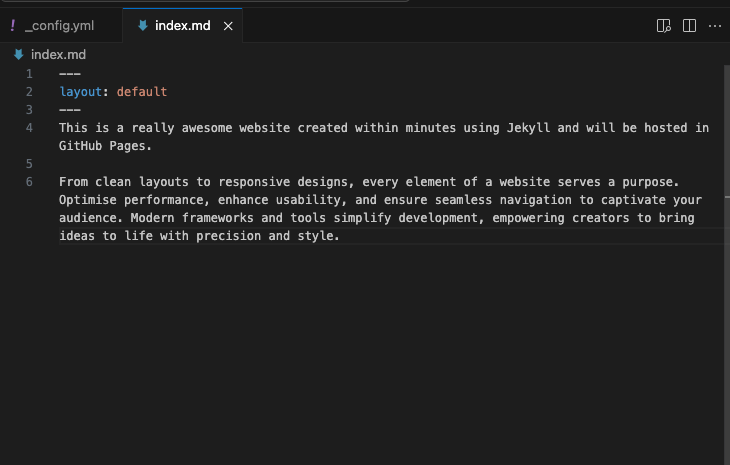Click line number 3 in the gutter
This screenshot has width=730, height=465.
pos(29,110)
